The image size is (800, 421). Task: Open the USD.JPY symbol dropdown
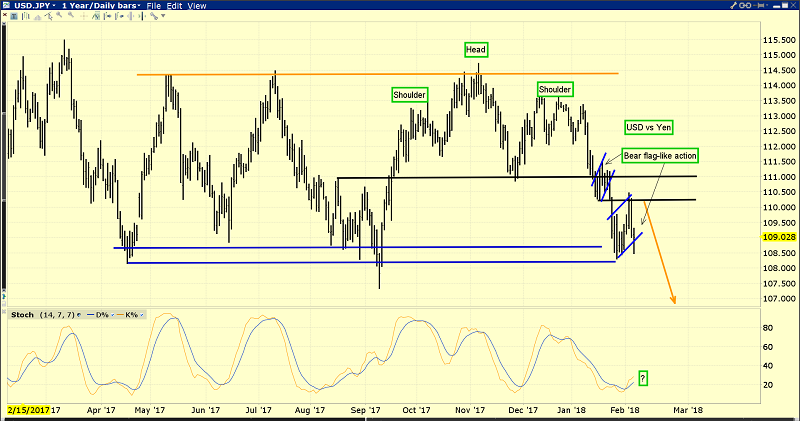coord(34,6)
